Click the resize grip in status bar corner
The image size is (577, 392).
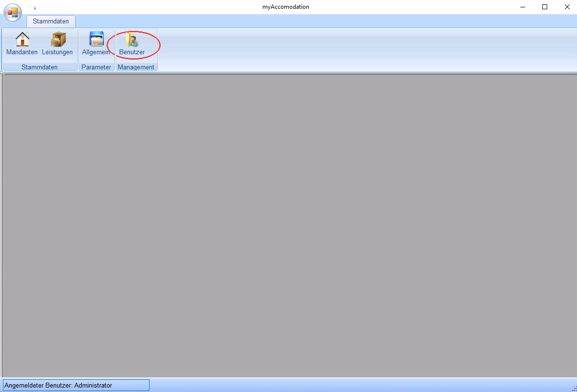pos(574,389)
